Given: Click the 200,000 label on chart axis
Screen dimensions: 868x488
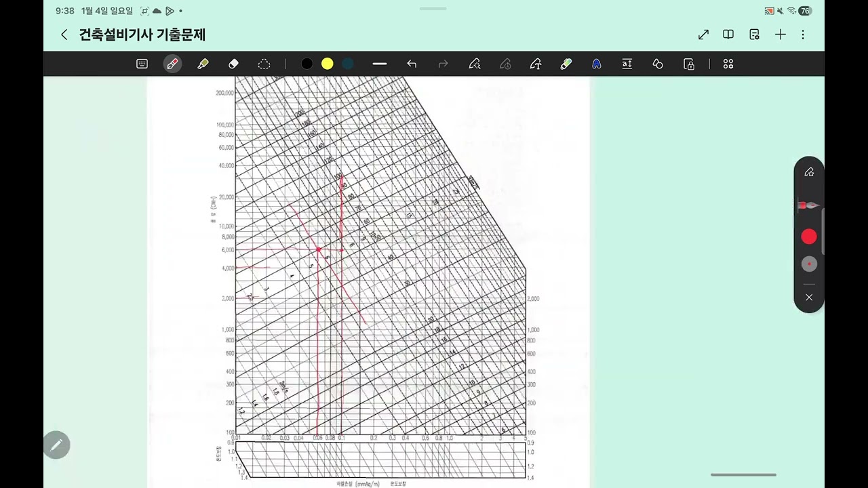Looking at the screenshot, I should coord(224,93).
